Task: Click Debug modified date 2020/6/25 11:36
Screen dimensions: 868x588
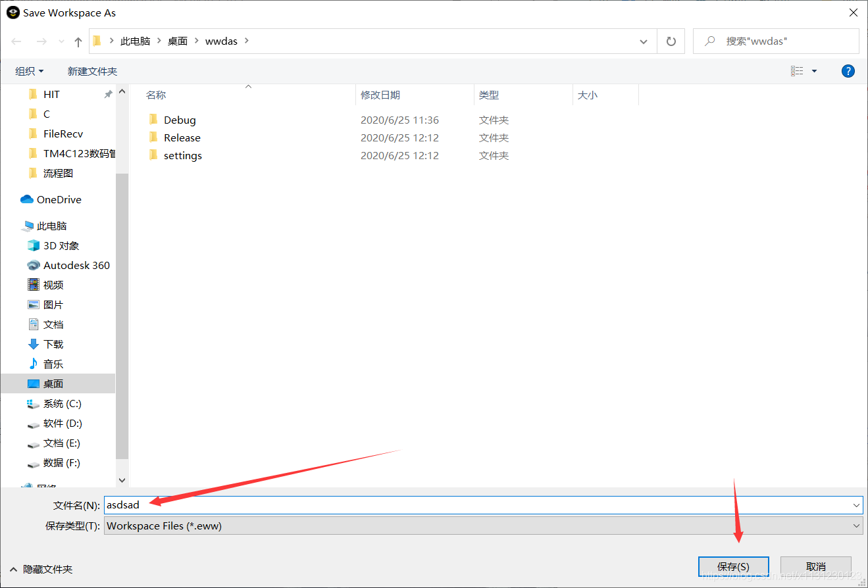Action: [x=399, y=120]
